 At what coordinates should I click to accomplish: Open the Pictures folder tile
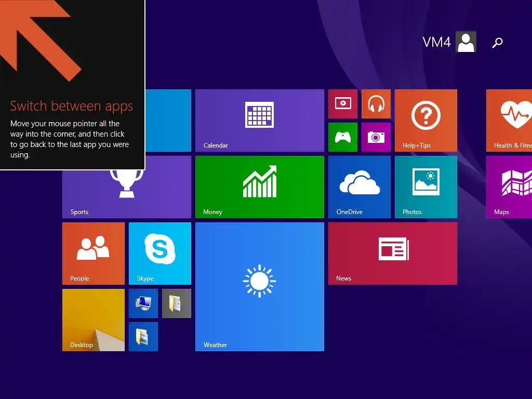pyautogui.click(x=143, y=337)
